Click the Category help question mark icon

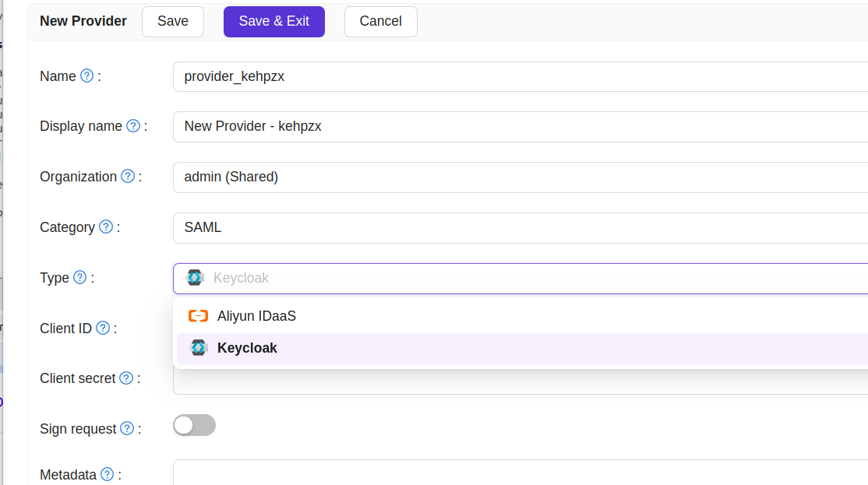[106, 227]
